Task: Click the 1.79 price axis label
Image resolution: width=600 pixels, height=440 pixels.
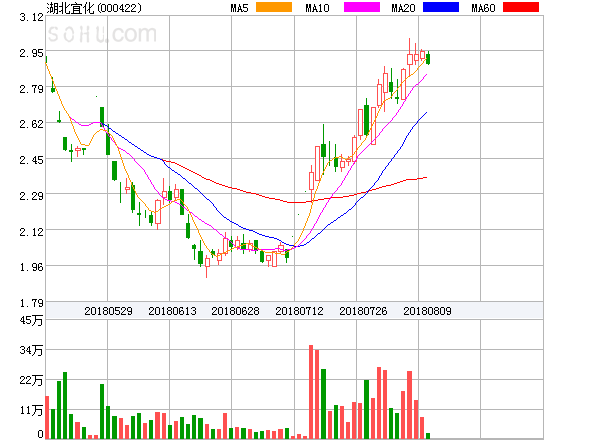Action: pyautogui.click(x=31, y=303)
